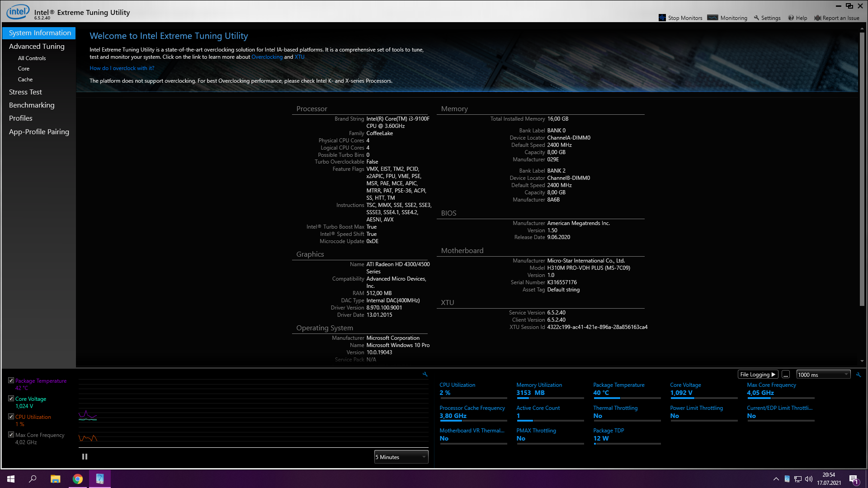Screen dimensions: 868x488
Task: Open the 5 Minutes time range dropdown
Action: click(x=401, y=457)
